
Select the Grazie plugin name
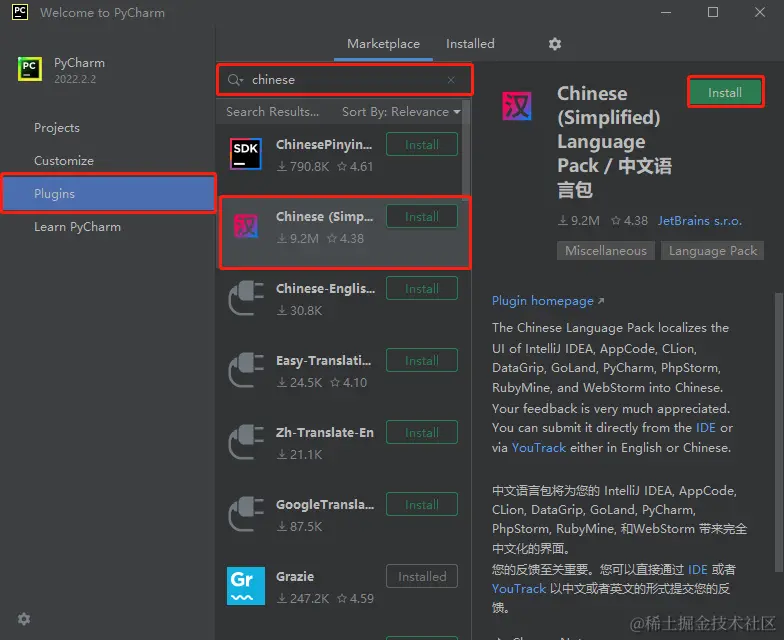coord(295,576)
